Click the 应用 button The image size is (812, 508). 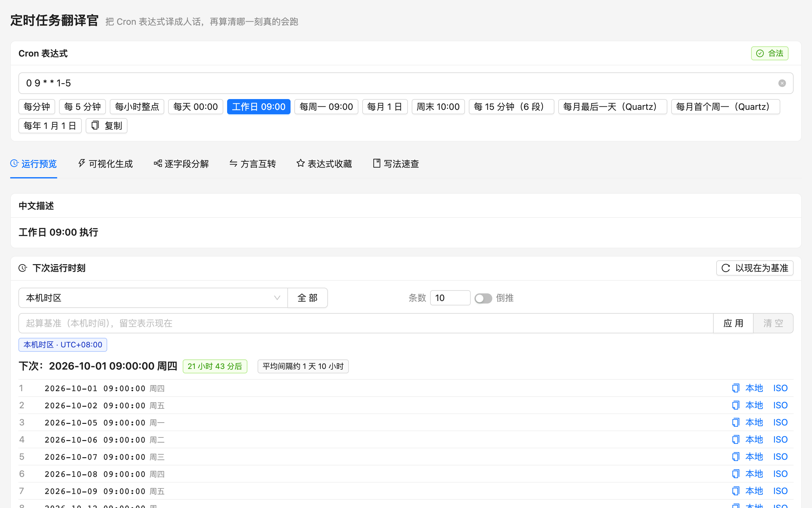coord(733,323)
